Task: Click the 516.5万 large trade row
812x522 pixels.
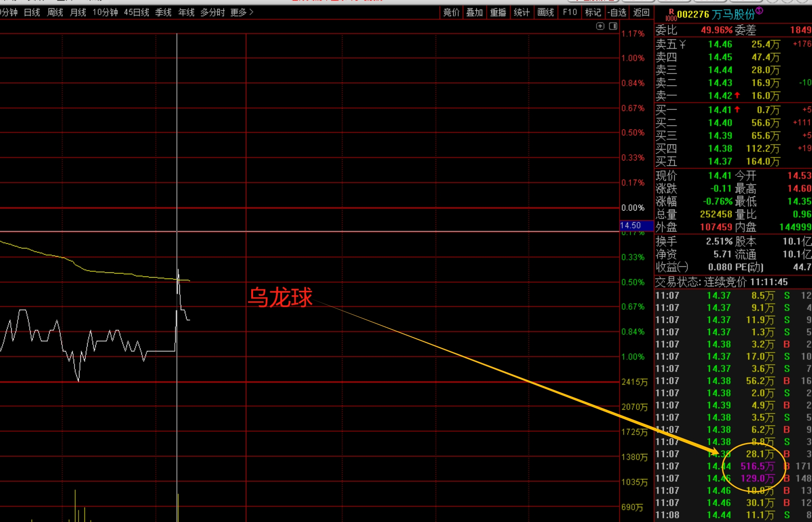Action: coord(733,466)
